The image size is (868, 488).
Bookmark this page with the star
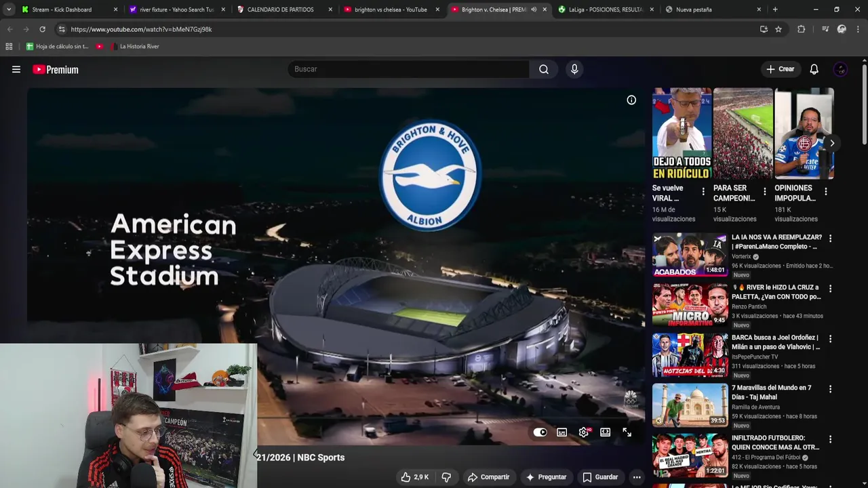pos(778,29)
